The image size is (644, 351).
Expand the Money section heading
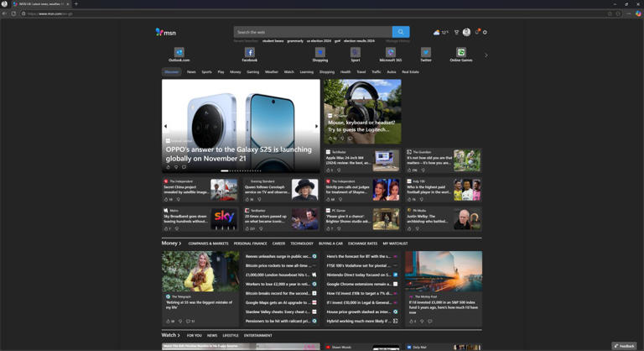pos(171,244)
